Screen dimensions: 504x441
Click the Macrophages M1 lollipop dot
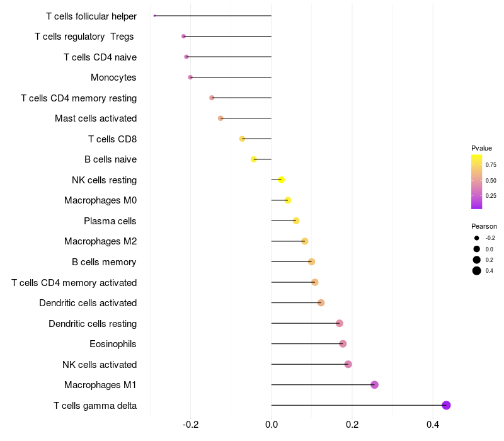[x=374, y=385]
